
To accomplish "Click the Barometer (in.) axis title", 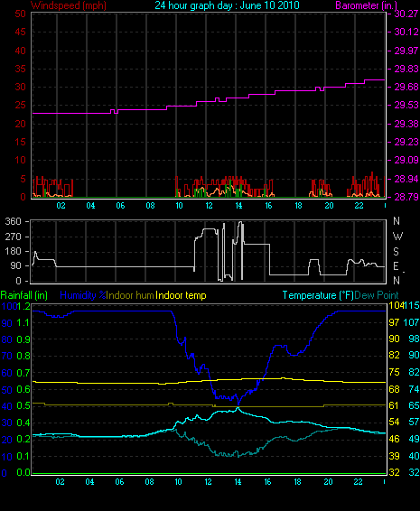I will (x=367, y=5).
